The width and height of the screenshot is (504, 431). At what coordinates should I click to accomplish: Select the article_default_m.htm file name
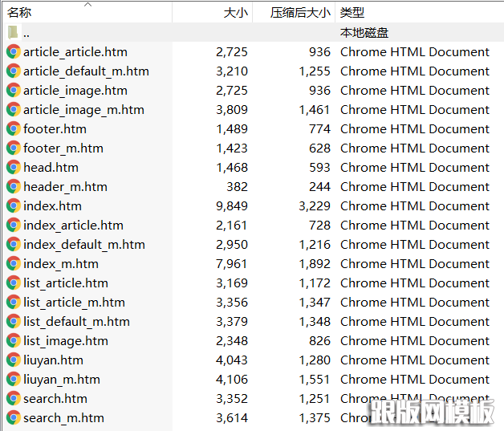tap(86, 71)
